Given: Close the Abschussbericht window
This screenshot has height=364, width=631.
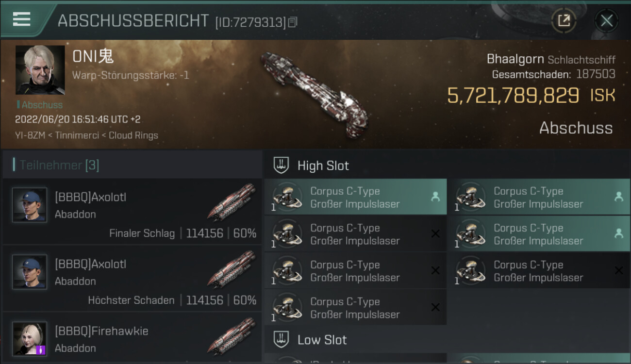Looking at the screenshot, I should click(x=606, y=21).
